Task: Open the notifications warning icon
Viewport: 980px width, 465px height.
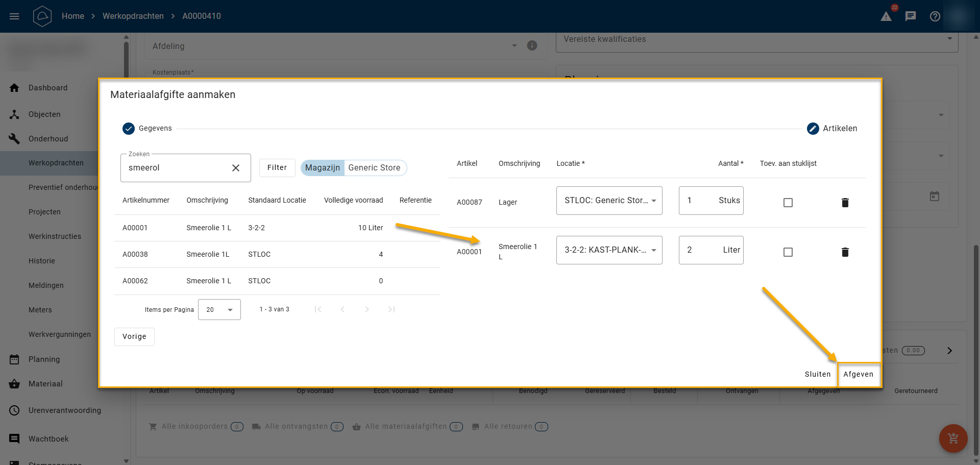Action: point(886,16)
